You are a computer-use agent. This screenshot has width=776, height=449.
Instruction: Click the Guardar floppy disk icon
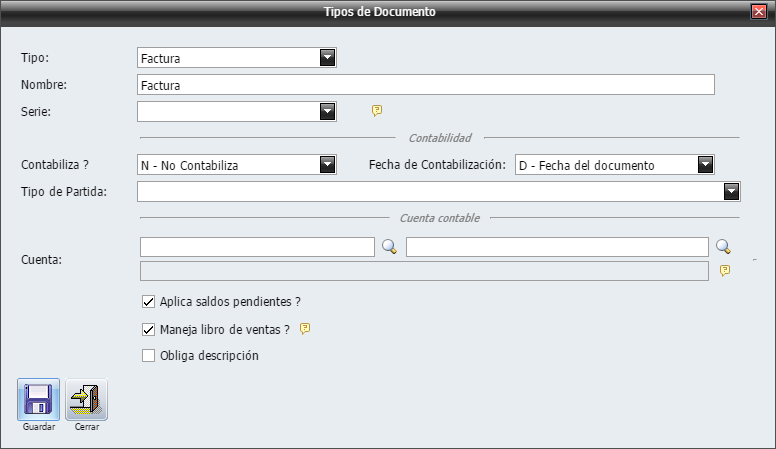click(38, 399)
